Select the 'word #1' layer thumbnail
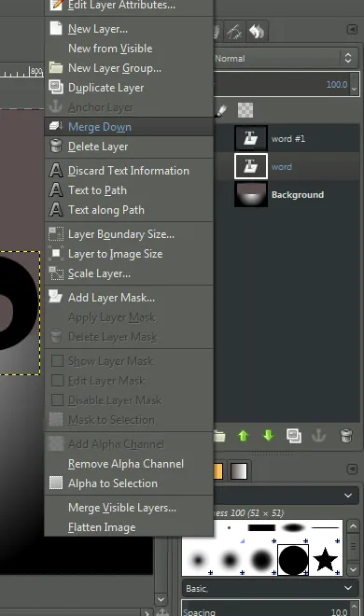364x616 pixels. click(x=251, y=138)
